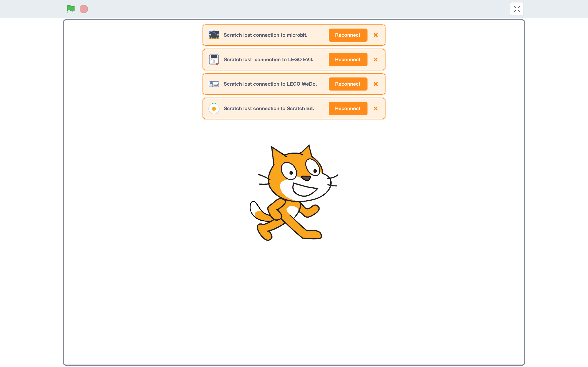
Task: Click the Scratch Bit lost connection text
Action: pyautogui.click(x=269, y=108)
